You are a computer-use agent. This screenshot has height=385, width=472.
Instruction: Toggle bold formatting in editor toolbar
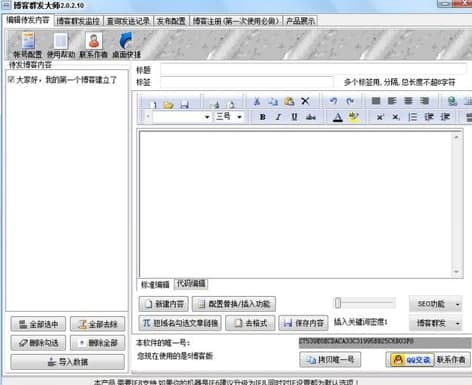[x=263, y=117]
